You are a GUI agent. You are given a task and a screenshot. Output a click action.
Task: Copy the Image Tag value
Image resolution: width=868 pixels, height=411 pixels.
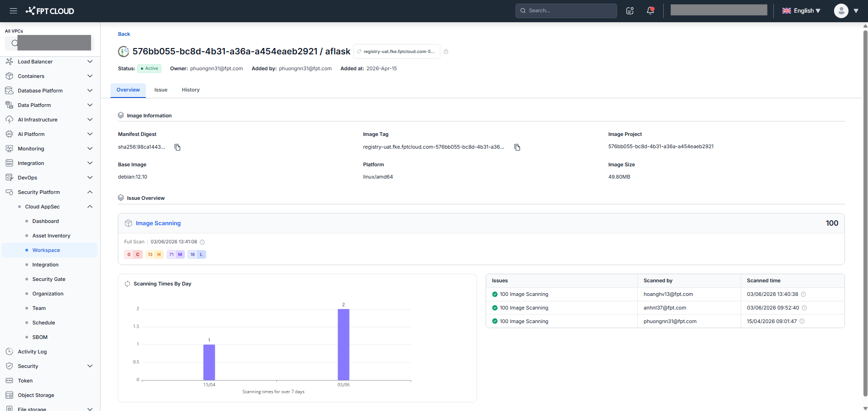[x=517, y=147]
